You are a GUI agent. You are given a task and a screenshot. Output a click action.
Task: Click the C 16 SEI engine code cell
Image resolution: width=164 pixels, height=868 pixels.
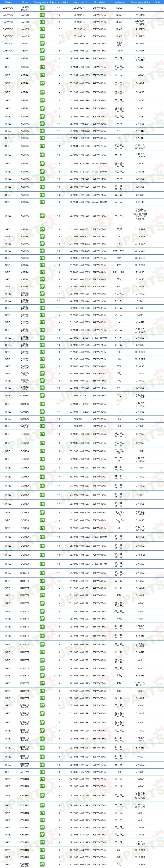[x=140, y=555]
